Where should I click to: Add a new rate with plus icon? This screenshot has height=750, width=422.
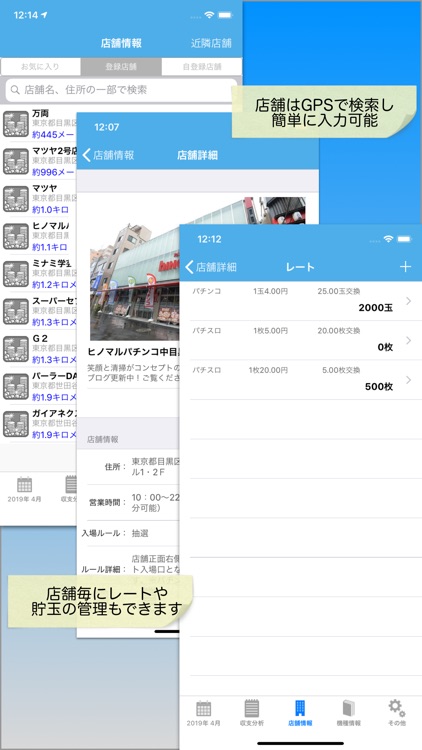point(405,266)
